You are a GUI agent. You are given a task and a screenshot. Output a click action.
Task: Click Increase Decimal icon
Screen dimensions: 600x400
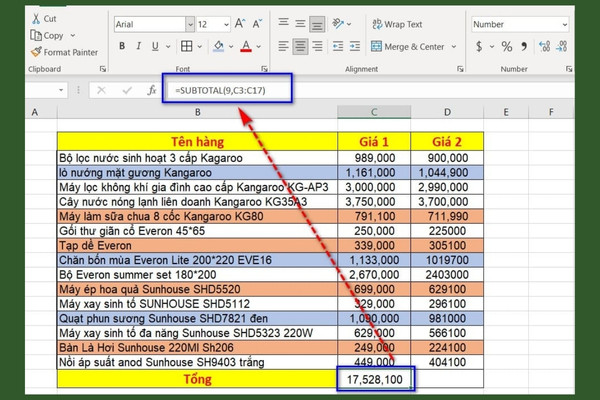coord(545,47)
